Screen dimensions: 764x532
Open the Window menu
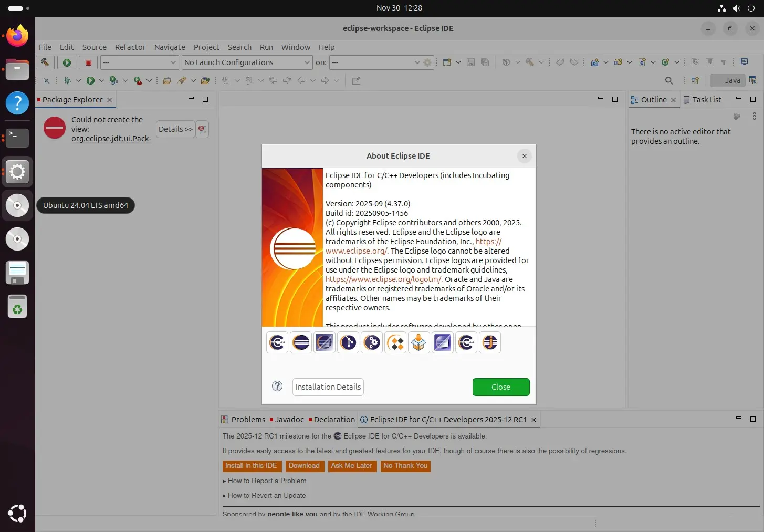point(296,47)
